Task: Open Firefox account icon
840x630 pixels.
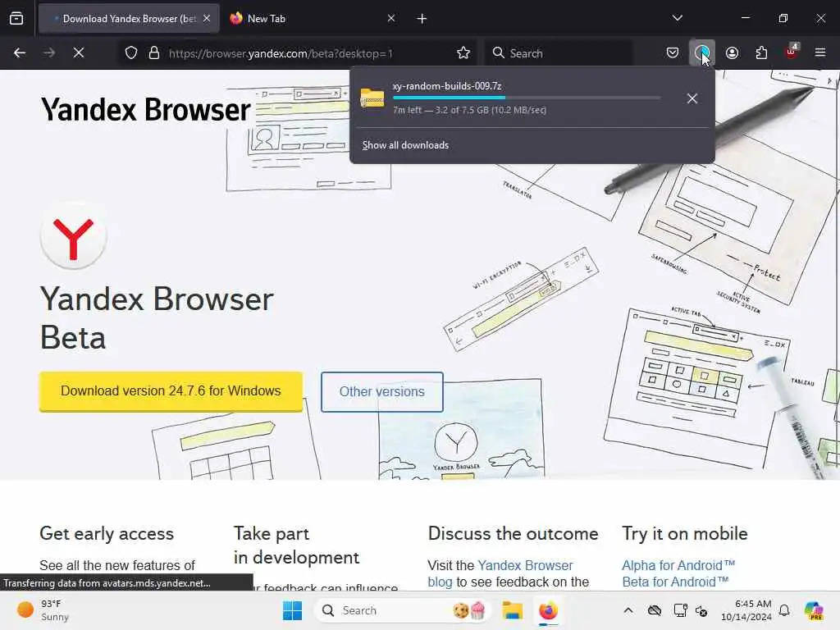Action: pos(732,53)
